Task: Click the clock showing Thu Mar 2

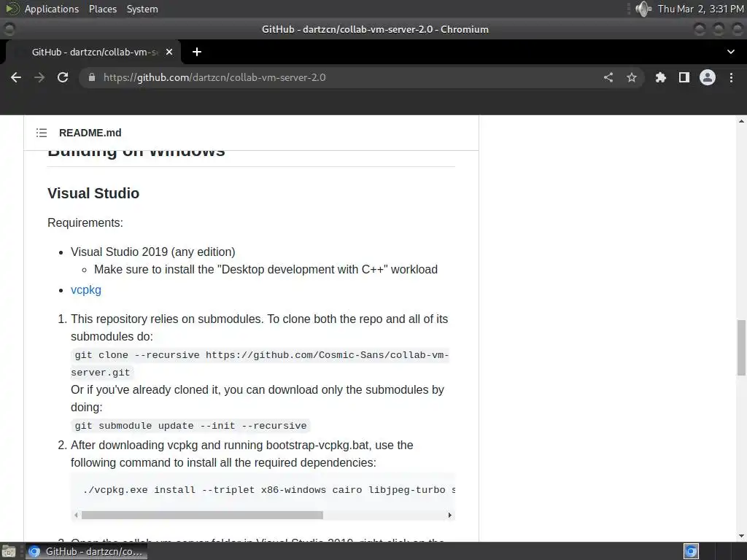Action: [x=701, y=9]
